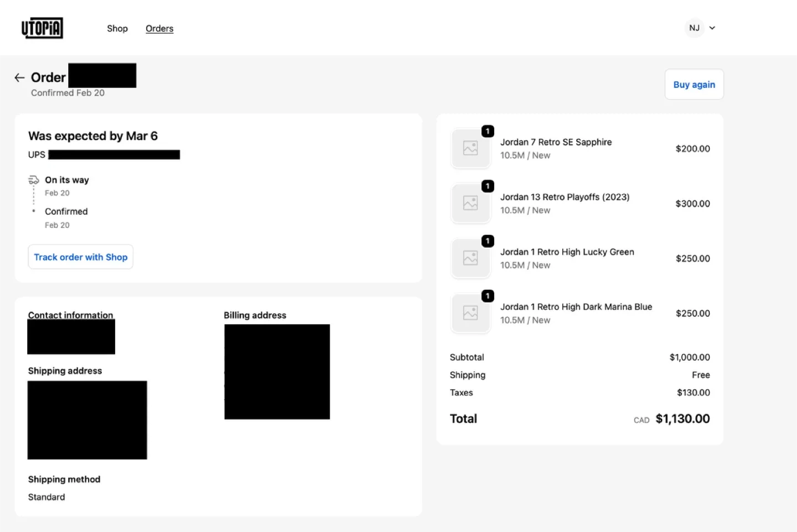Click the Confirmed status step
This screenshot has width=797, height=532.
pos(66,211)
